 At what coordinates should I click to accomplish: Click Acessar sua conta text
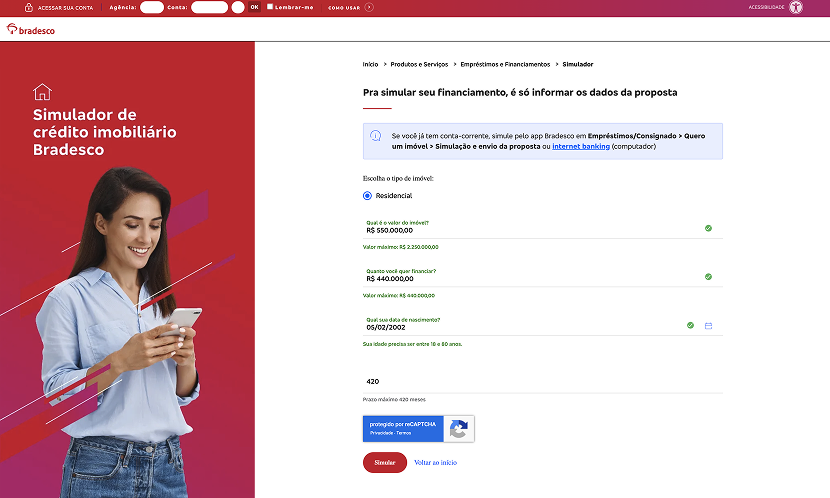tap(65, 8)
